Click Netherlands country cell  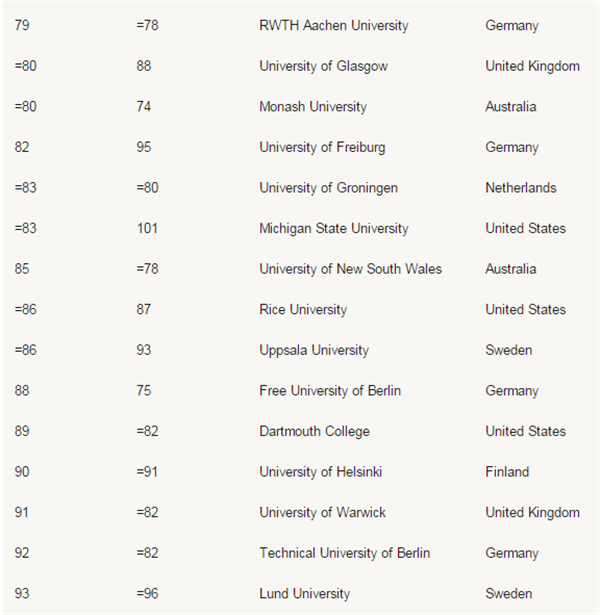click(x=521, y=188)
